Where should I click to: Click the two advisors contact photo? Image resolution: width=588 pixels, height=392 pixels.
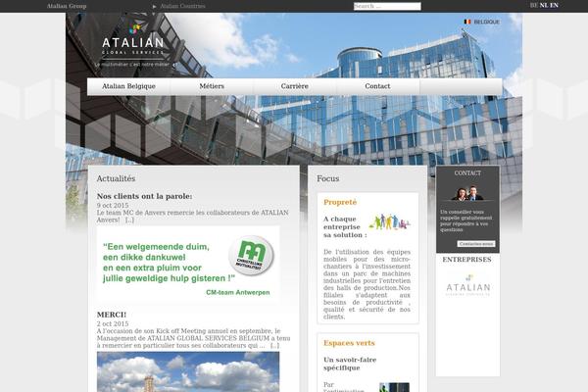click(x=467, y=193)
